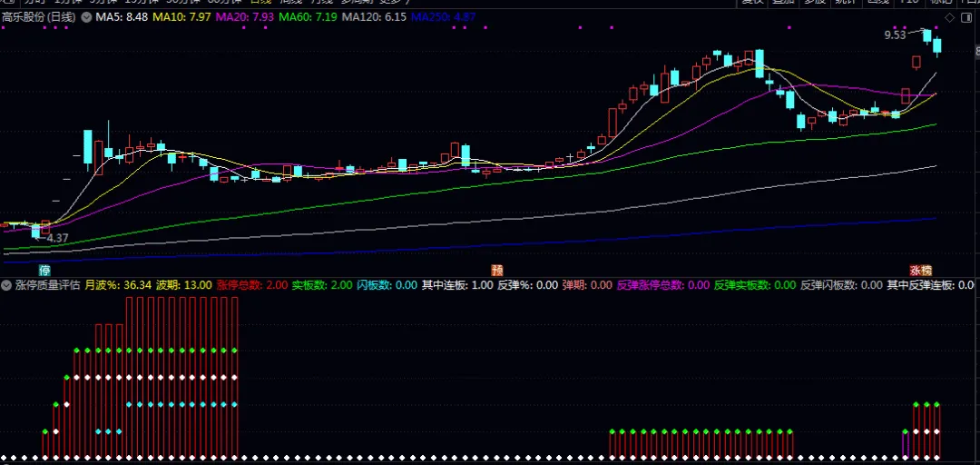Screen dimensions: 980x465
Task: Click the 停 marker below the chart
Action: (44, 271)
